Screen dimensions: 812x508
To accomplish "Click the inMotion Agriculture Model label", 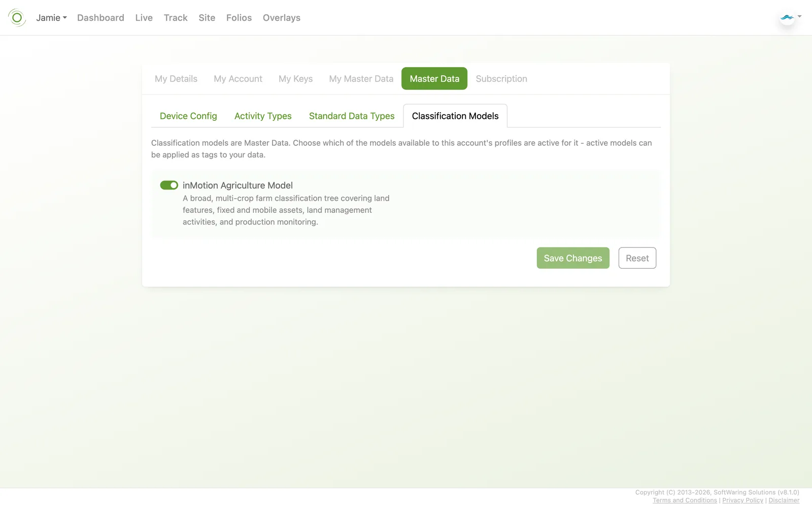I will click(238, 185).
